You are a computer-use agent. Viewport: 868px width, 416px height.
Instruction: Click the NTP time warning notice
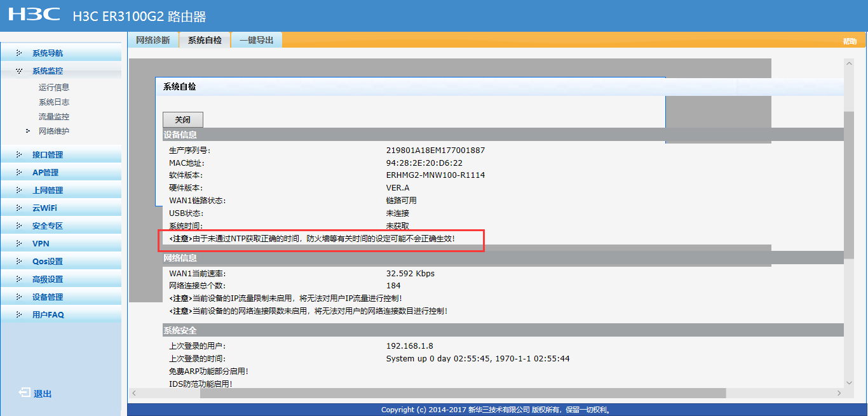click(x=312, y=239)
